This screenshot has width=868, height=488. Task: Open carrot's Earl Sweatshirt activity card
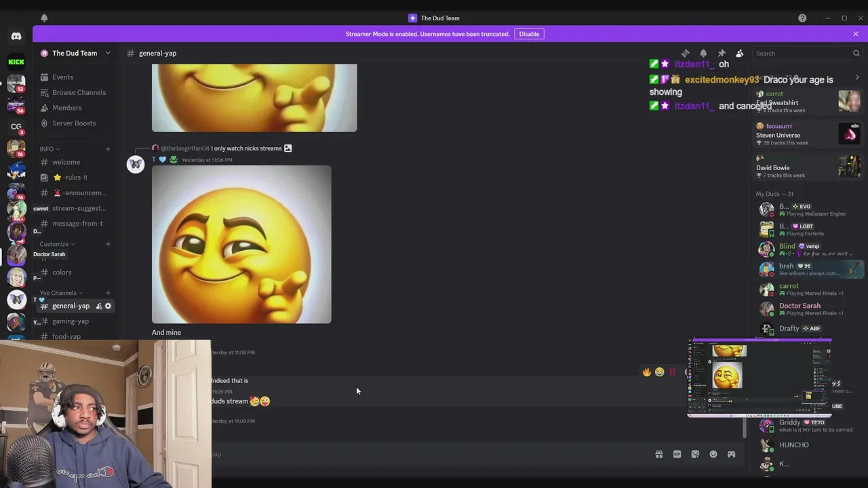[x=808, y=102]
